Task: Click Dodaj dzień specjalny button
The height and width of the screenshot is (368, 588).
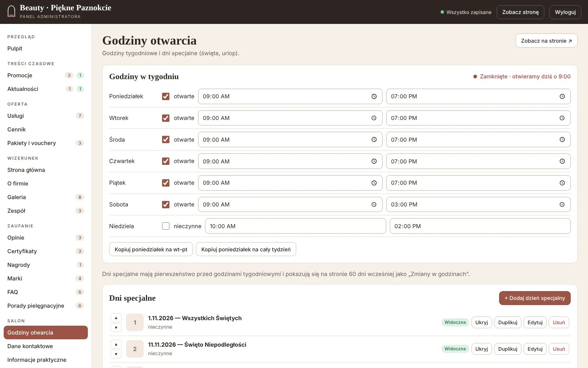Action: point(535,298)
